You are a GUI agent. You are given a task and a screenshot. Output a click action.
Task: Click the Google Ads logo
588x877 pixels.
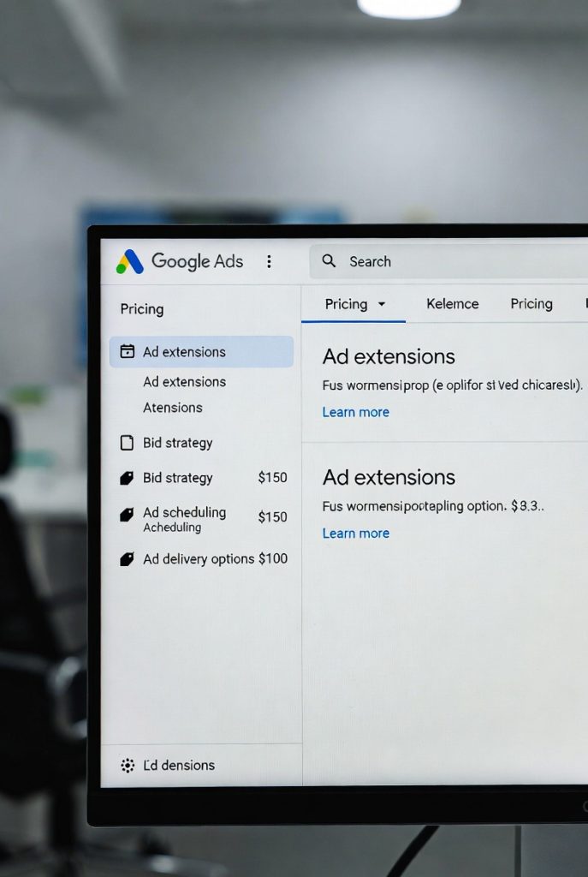pos(130,262)
